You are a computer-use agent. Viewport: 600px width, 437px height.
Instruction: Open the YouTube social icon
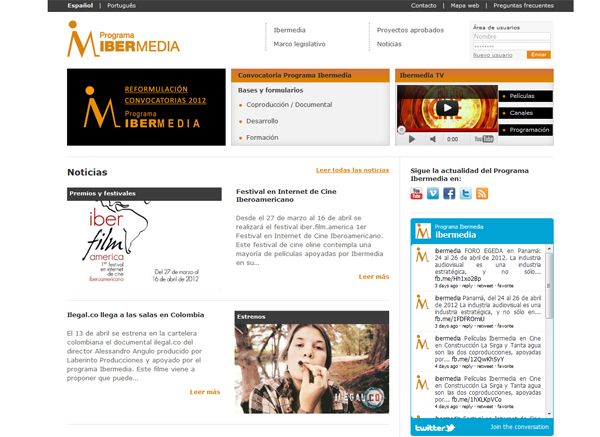point(416,194)
